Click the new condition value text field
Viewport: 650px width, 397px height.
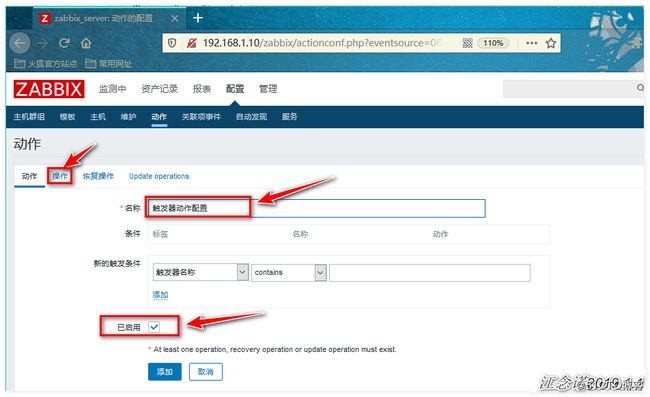pyautogui.click(x=430, y=273)
